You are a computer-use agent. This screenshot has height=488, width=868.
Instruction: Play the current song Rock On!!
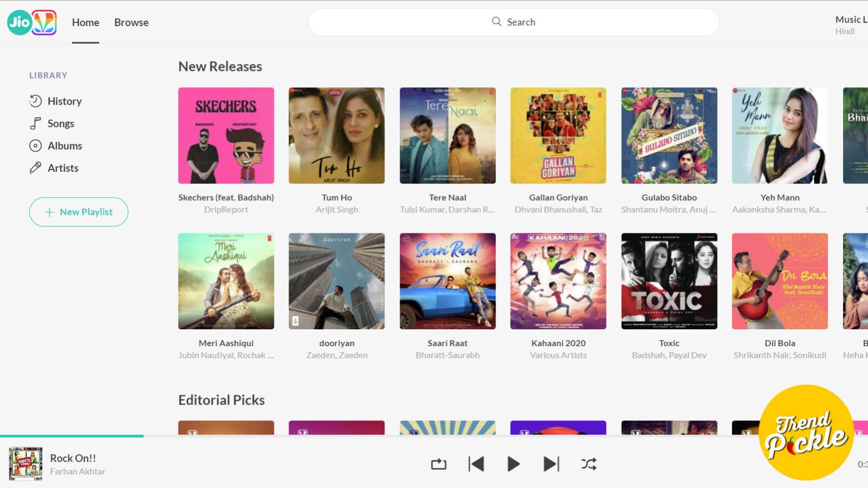point(513,464)
